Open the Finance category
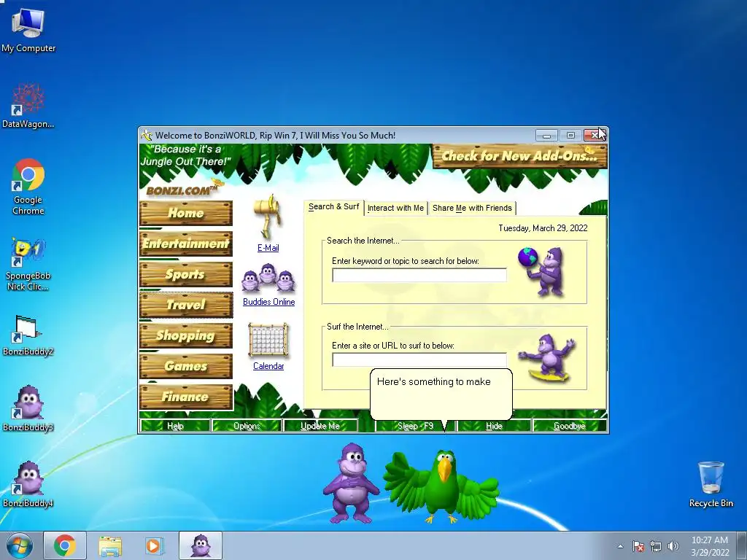This screenshot has height=560, width=747. (186, 397)
